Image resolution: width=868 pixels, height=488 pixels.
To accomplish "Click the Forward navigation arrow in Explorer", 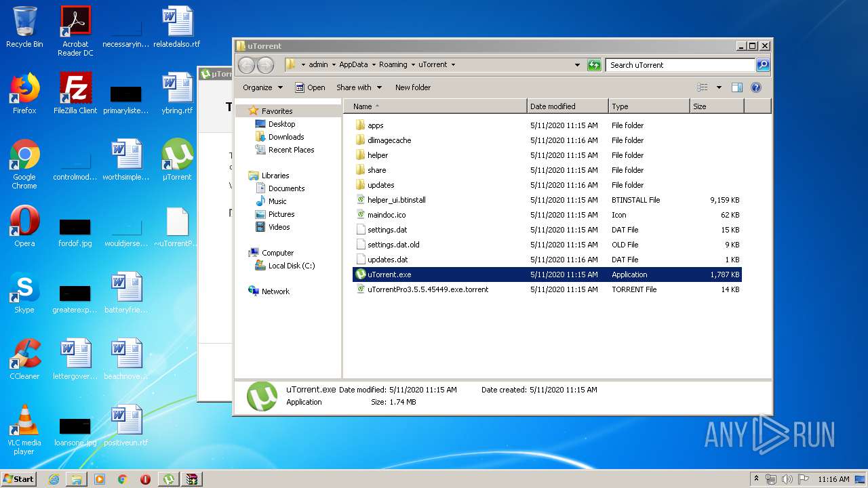I will click(265, 65).
